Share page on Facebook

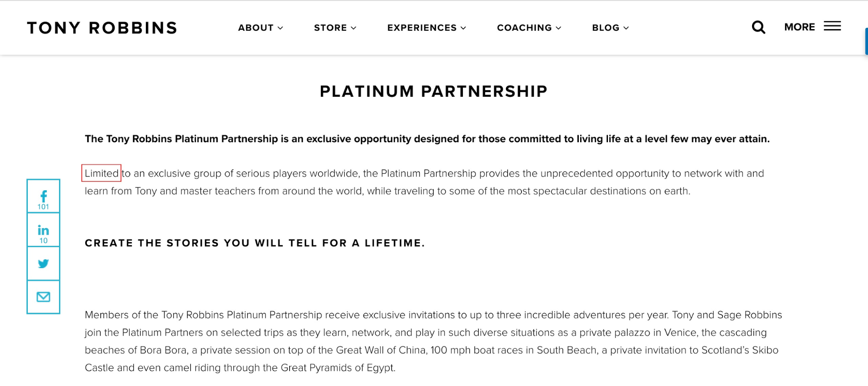pyautogui.click(x=43, y=196)
